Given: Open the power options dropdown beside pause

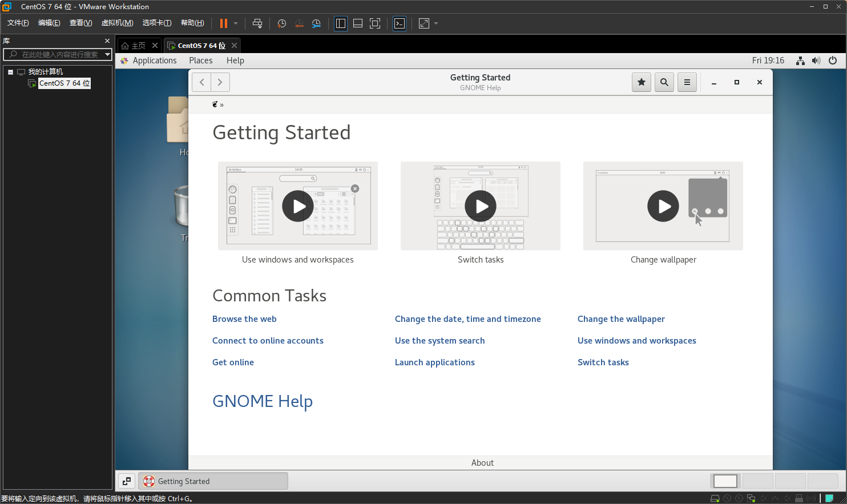Looking at the screenshot, I should pos(236,23).
